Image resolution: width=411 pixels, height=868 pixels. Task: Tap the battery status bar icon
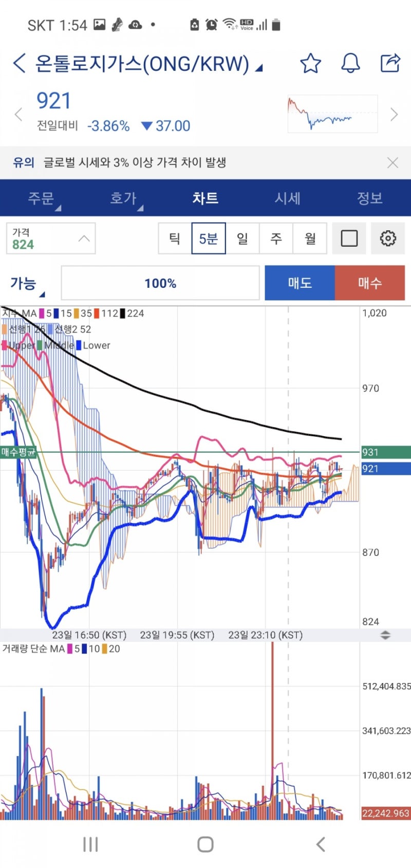click(276, 25)
